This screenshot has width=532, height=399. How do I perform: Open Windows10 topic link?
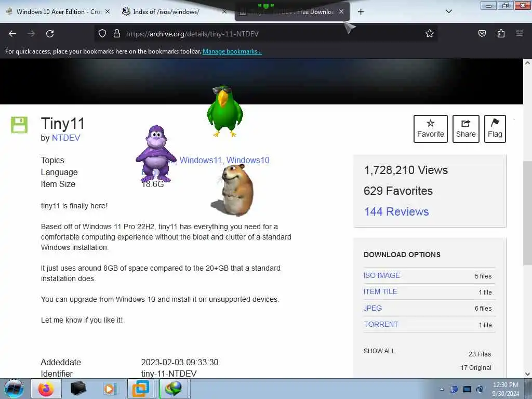pos(248,160)
